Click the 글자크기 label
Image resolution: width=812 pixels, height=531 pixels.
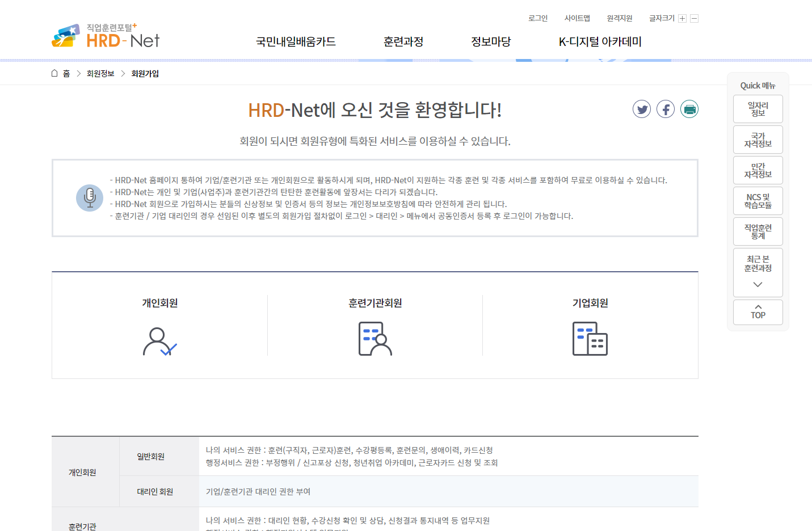662,18
